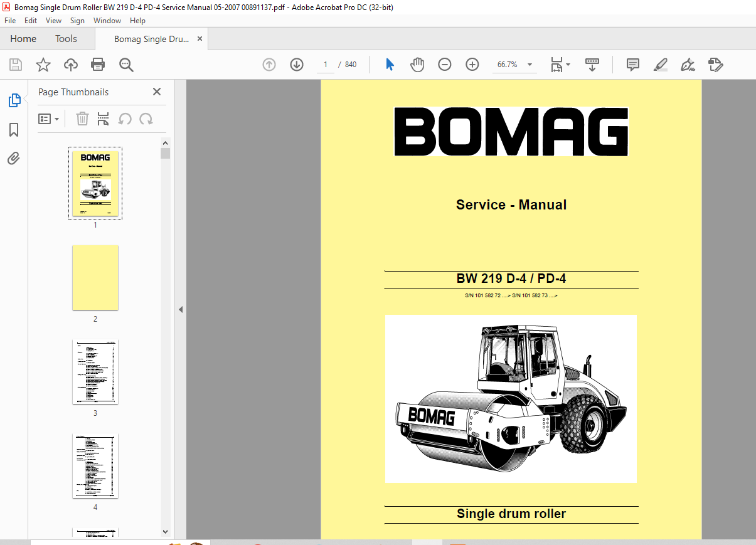Open the View menu
The width and height of the screenshot is (756, 545).
point(54,21)
